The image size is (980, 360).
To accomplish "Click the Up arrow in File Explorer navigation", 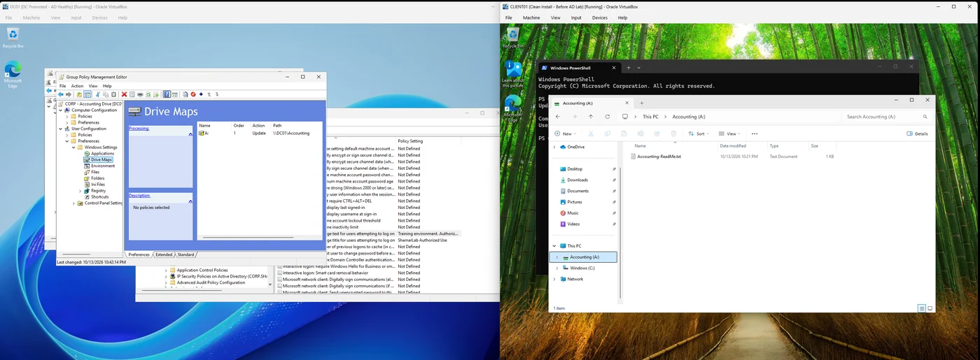I will click(591, 117).
